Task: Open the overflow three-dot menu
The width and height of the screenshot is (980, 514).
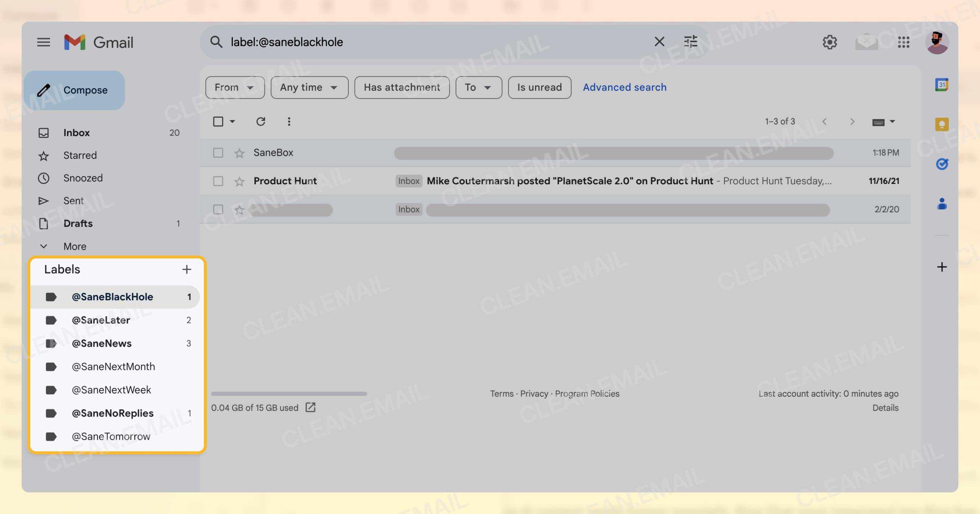Action: (x=289, y=121)
